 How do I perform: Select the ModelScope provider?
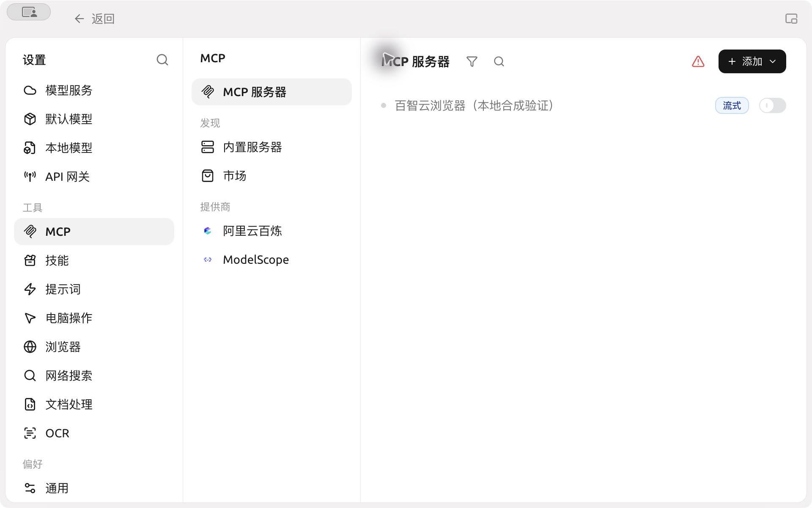click(x=272, y=260)
